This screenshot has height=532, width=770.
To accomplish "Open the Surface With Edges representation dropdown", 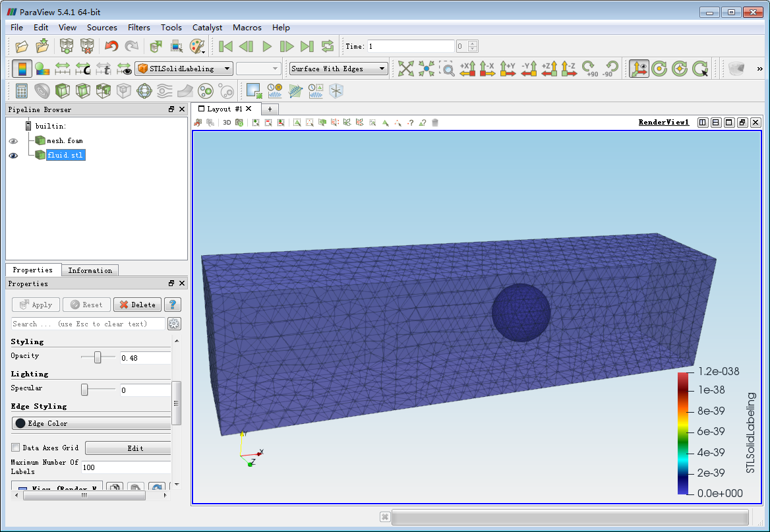I will click(338, 69).
